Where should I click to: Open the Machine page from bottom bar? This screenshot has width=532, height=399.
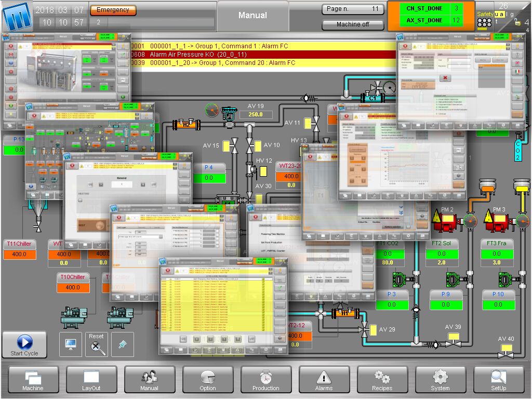coord(33,379)
